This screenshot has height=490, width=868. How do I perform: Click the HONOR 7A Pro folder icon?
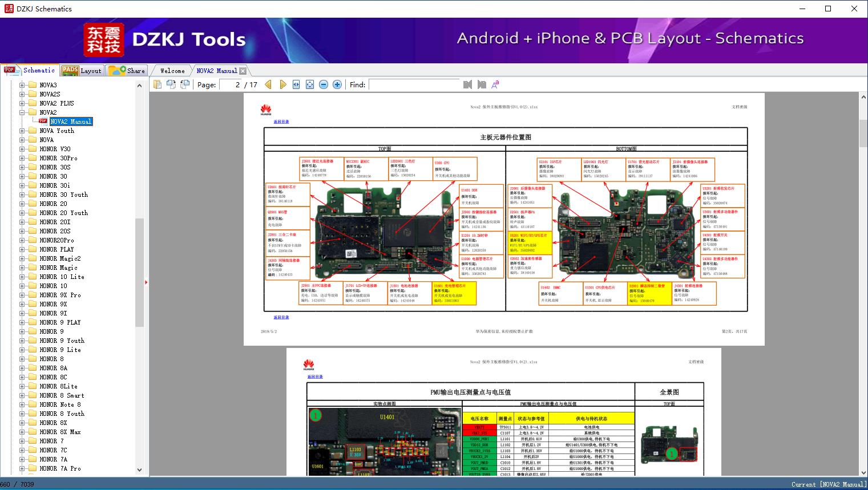(x=33, y=468)
